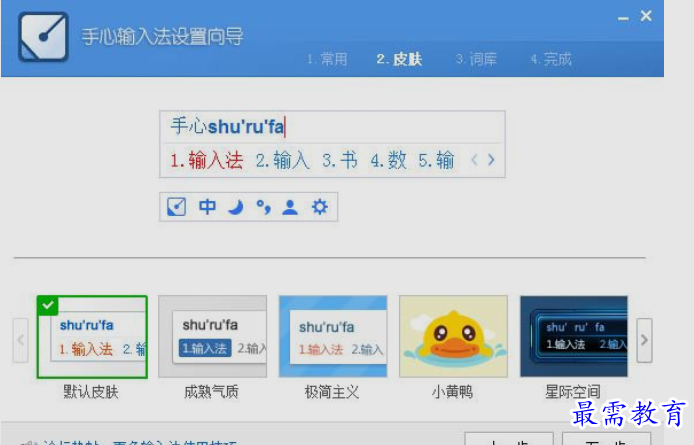Click the shu'ru'fa composition input field

pyautogui.click(x=332, y=127)
